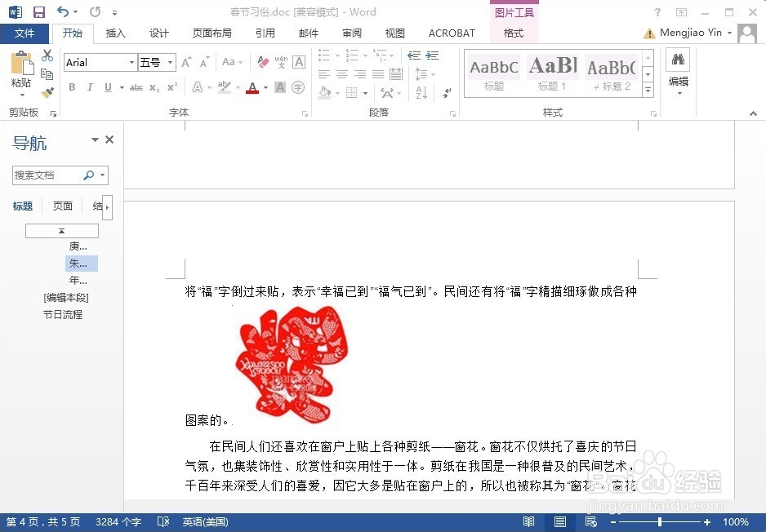
Task: Align text to the left
Action: click(324, 74)
